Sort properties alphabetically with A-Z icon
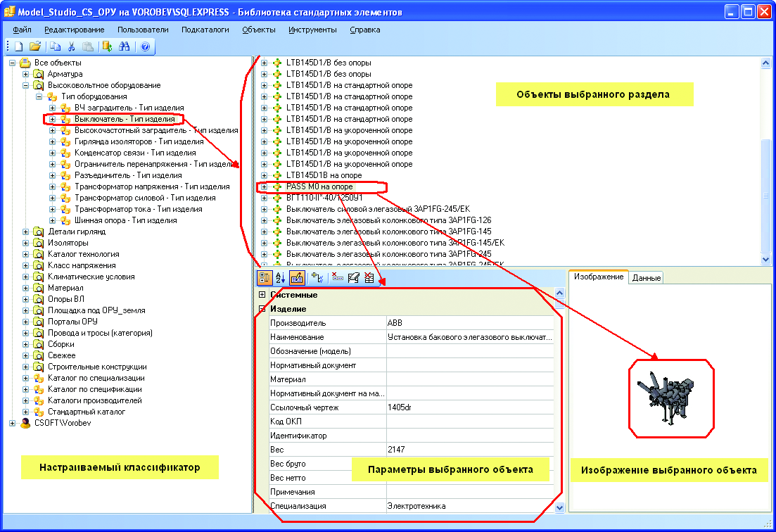 click(x=280, y=278)
